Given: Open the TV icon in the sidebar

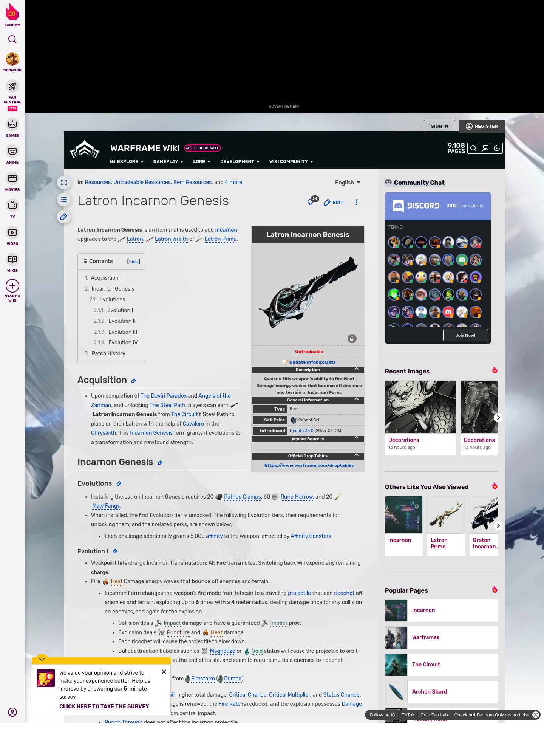Looking at the screenshot, I should click(12, 205).
